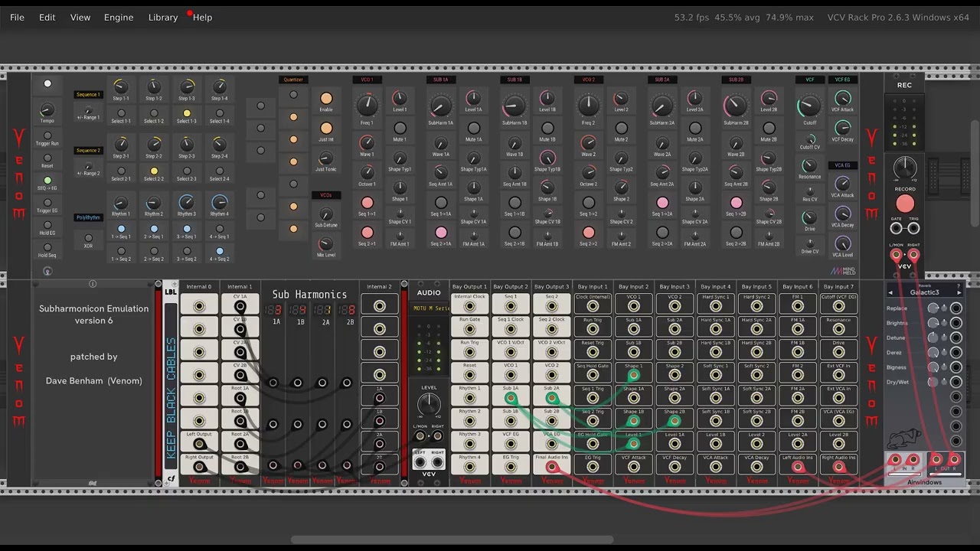Click the red RECORD button

[905, 204]
